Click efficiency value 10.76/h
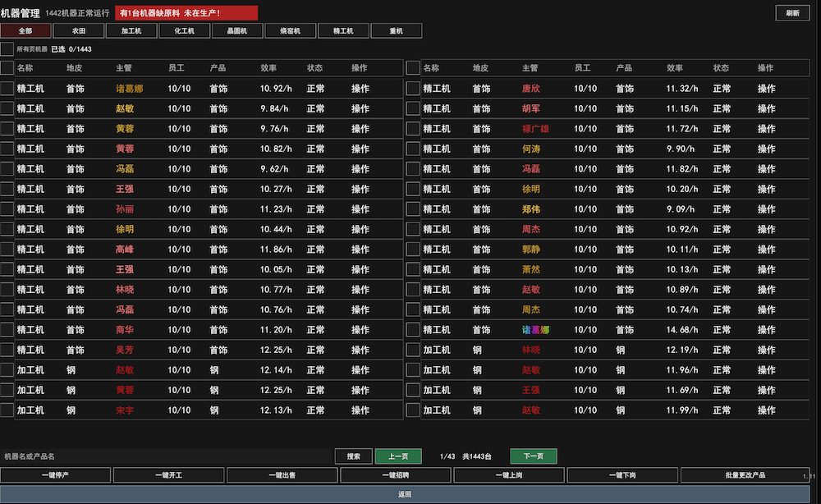Image resolution: width=821 pixels, height=504 pixels. coord(276,309)
